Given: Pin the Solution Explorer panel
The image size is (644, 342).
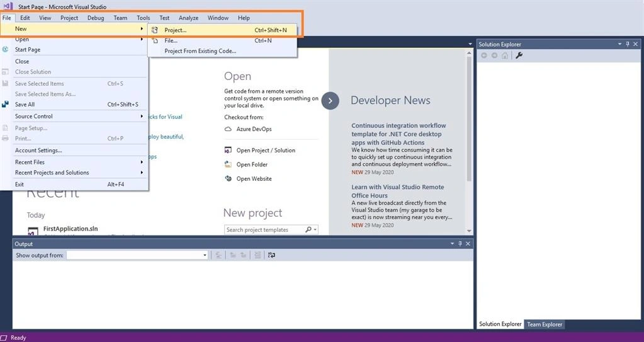Looking at the screenshot, I should 628,44.
